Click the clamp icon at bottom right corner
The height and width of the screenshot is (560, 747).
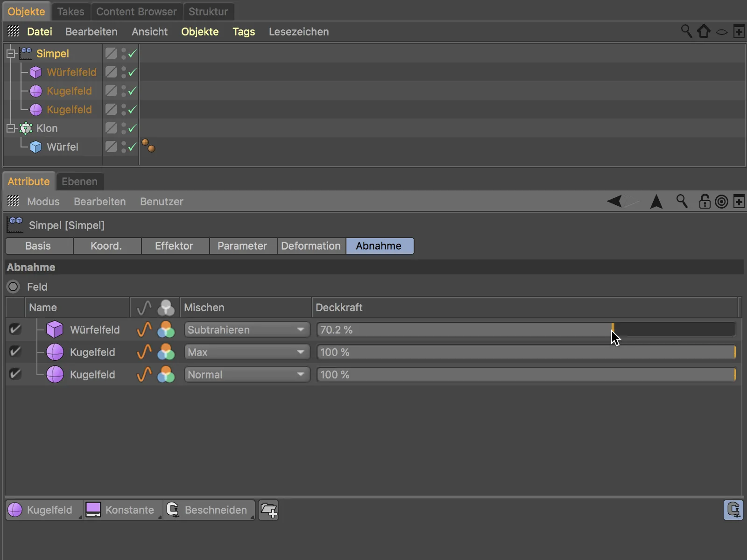(733, 510)
